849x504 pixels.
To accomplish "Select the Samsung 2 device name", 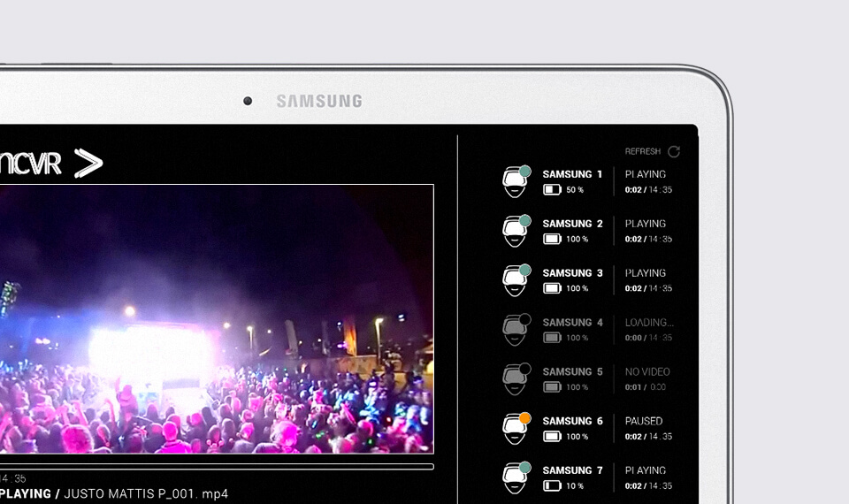I will point(572,224).
